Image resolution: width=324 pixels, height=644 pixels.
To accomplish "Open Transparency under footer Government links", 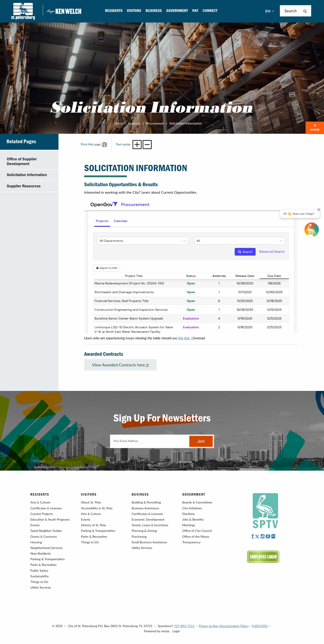I will 191,542.
